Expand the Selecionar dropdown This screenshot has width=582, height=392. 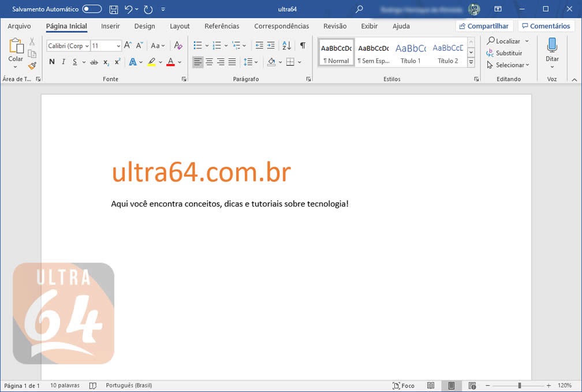508,65
